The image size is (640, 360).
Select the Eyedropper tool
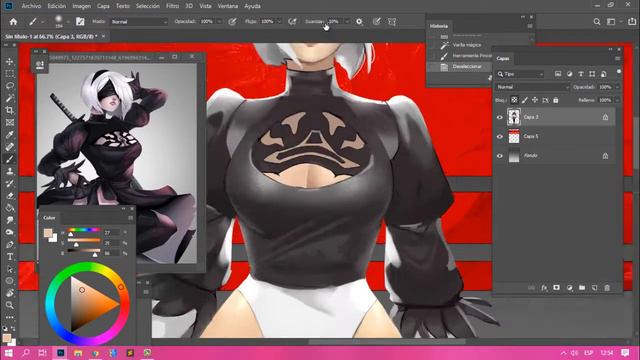[x=10, y=135]
